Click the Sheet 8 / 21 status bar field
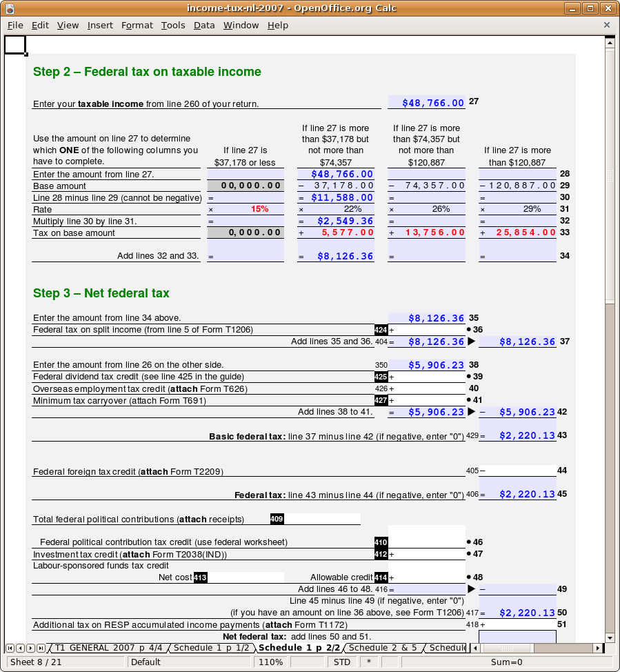The image size is (620, 672). [65, 662]
